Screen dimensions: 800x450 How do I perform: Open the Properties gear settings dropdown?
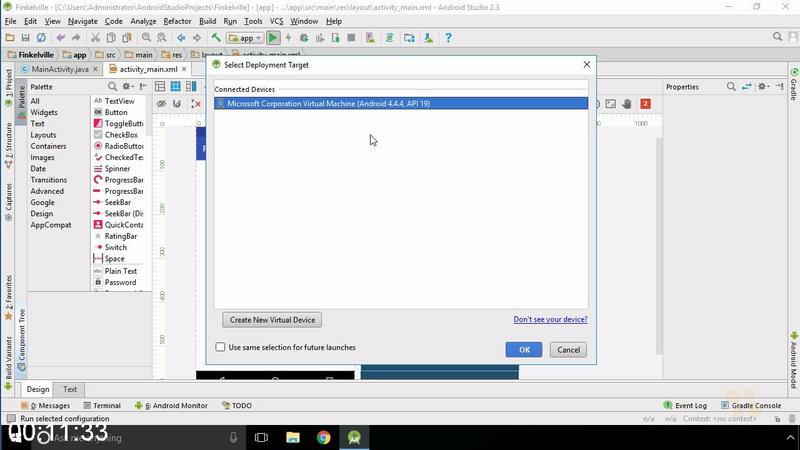click(763, 87)
